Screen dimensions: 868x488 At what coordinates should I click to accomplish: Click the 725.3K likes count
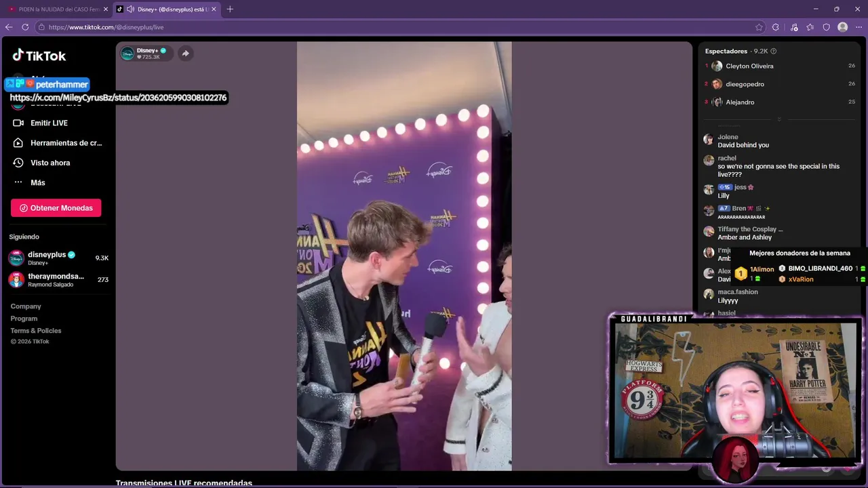click(x=149, y=57)
